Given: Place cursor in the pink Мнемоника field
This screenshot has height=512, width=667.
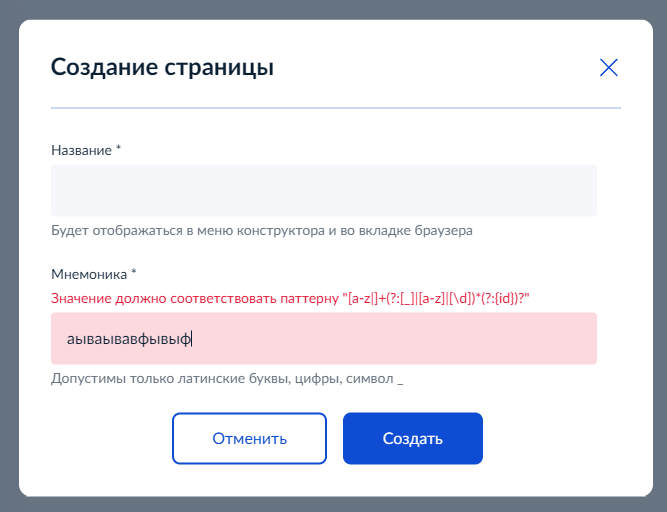Looking at the screenshot, I should pos(324,338).
